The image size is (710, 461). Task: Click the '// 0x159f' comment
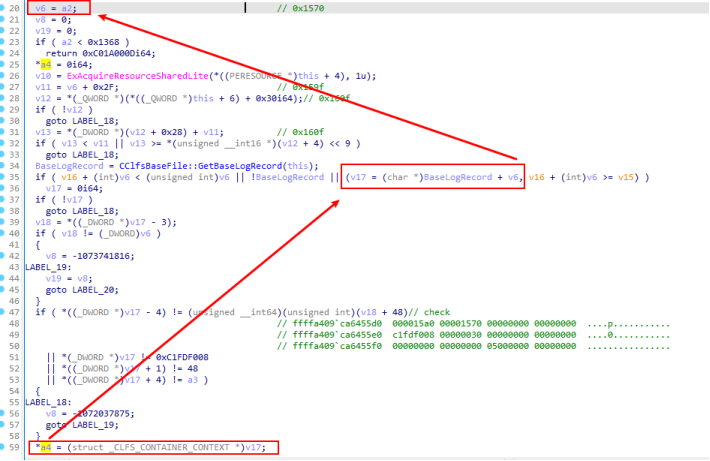pyautogui.click(x=301, y=87)
